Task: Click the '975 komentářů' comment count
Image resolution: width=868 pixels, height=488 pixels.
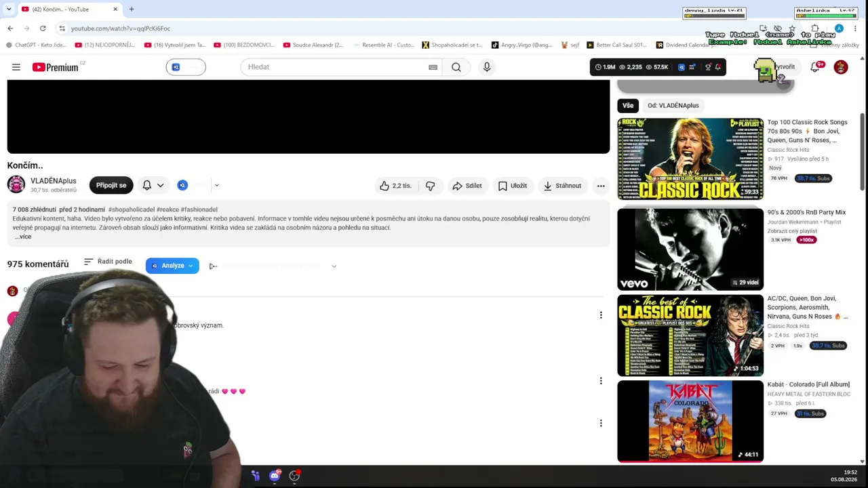Action: coord(38,264)
